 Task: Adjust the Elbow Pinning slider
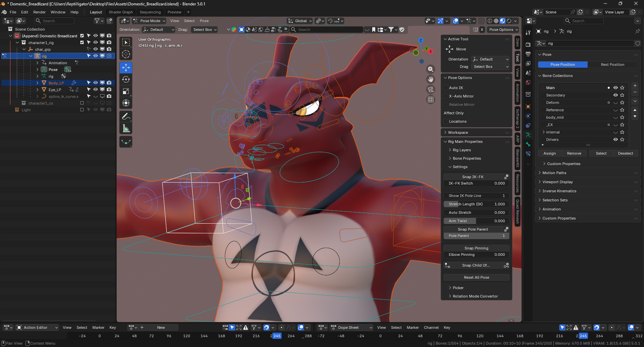(476, 255)
